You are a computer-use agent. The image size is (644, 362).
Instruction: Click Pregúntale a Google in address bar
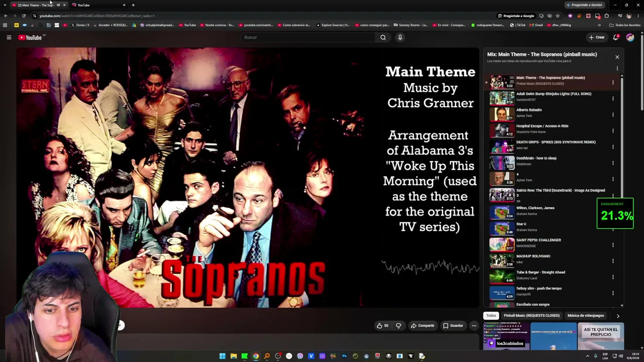click(x=516, y=16)
